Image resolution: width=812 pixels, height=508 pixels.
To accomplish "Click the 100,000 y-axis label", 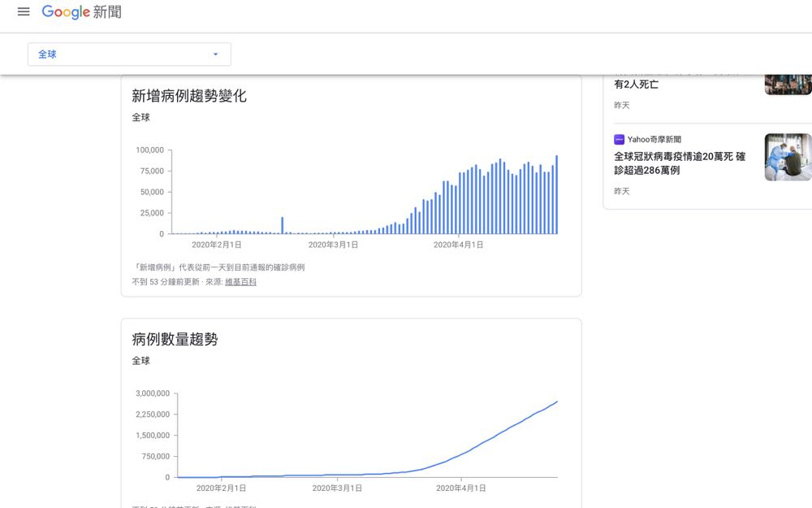I will [x=149, y=150].
